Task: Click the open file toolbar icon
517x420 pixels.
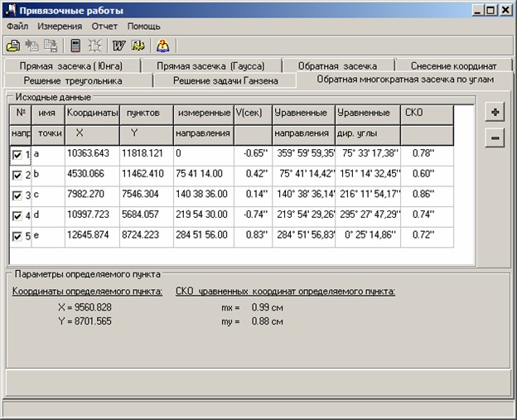Action: pos(13,46)
